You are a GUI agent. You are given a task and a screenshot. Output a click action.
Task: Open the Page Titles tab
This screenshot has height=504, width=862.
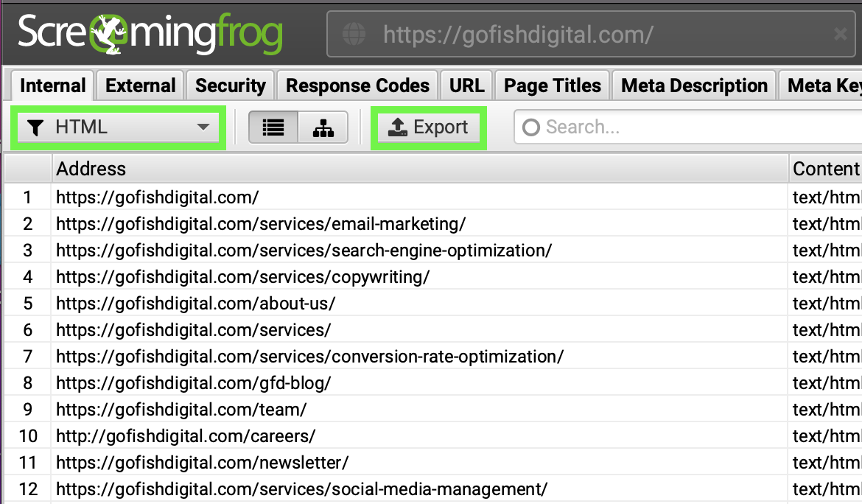click(552, 85)
